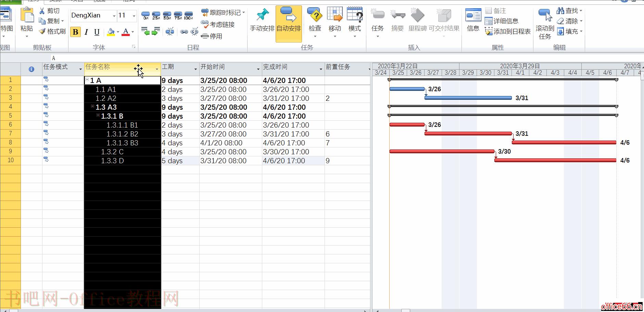
Task: Click the task mode icon in row 1
Action: (46, 80)
